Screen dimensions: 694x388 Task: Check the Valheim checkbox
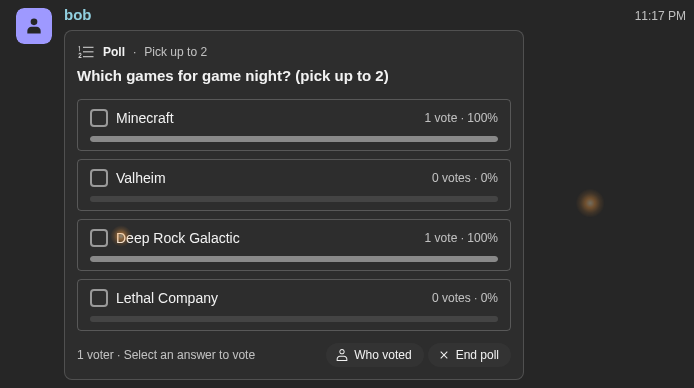coord(99,178)
